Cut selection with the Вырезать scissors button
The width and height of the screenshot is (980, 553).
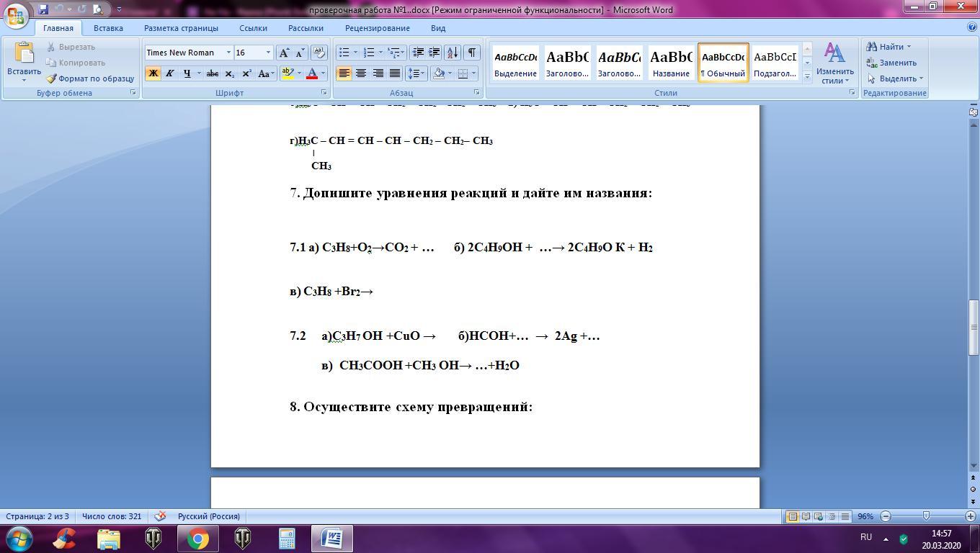(x=71, y=47)
